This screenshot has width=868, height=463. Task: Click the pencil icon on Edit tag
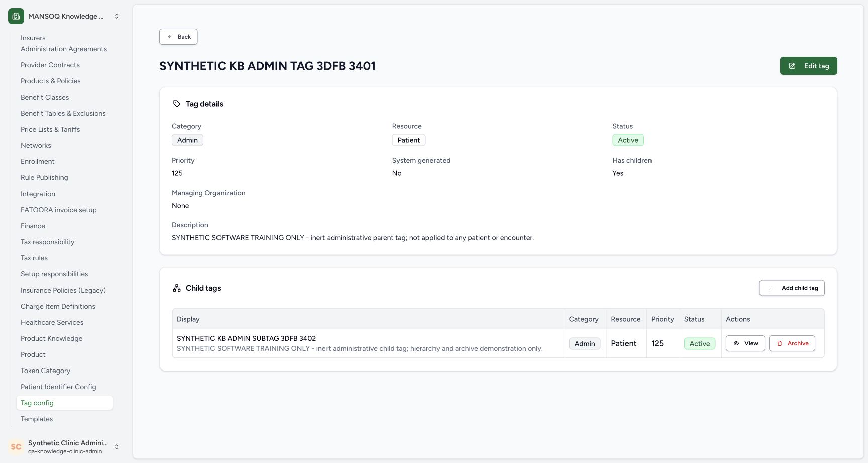[x=792, y=66]
